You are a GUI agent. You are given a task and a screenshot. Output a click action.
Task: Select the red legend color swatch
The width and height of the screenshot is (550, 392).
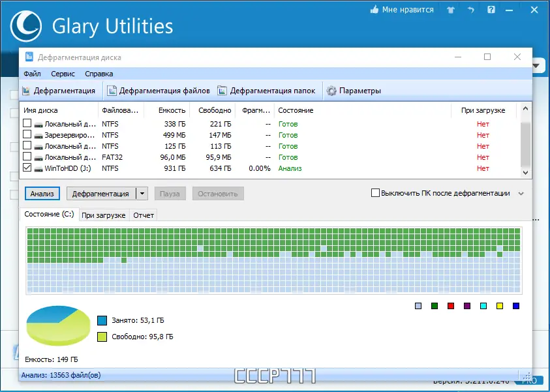(x=451, y=306)
